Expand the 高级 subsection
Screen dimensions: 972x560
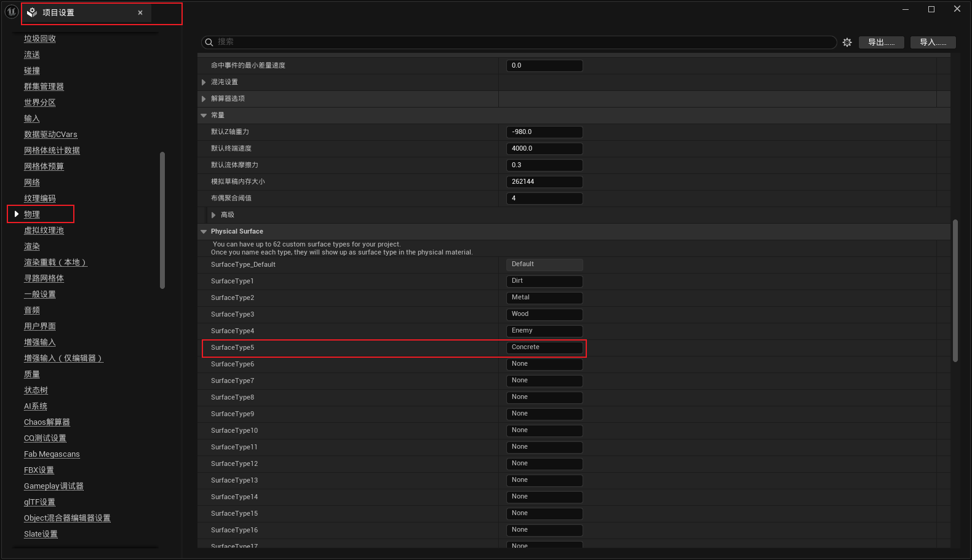click(213, 215)
